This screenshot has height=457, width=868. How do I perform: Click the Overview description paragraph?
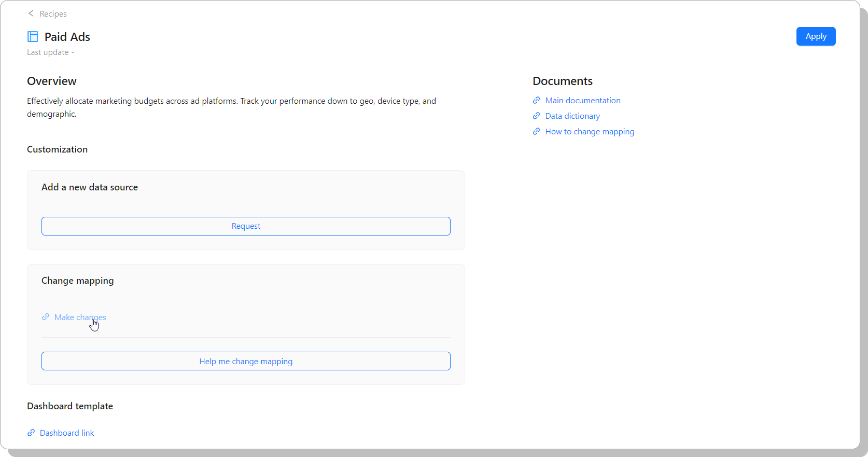[231, 107]
